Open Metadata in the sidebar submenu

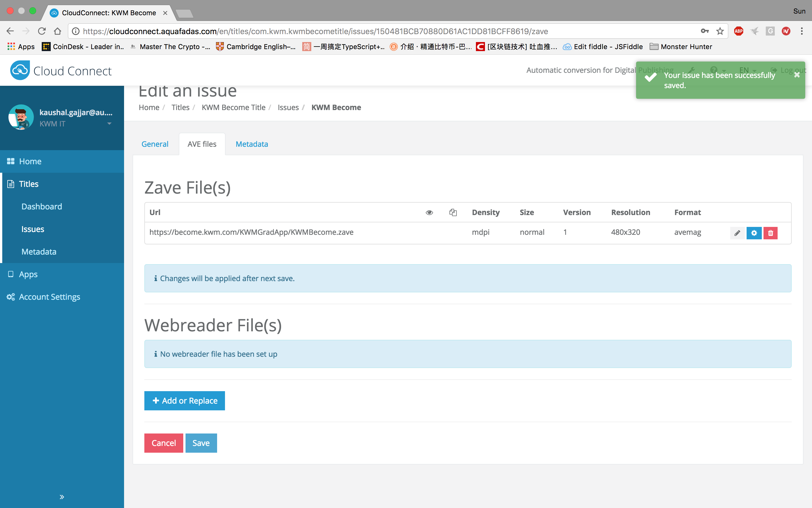click(x=39, y=251)
